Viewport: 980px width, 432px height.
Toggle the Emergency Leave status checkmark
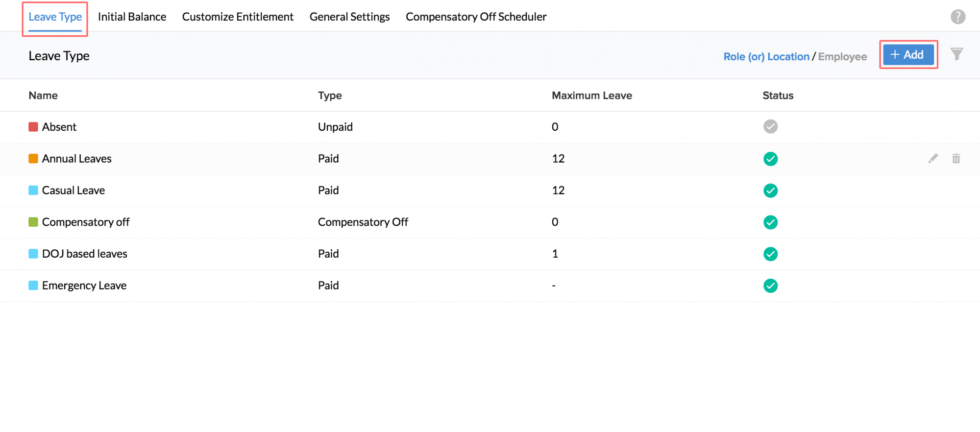770,286
